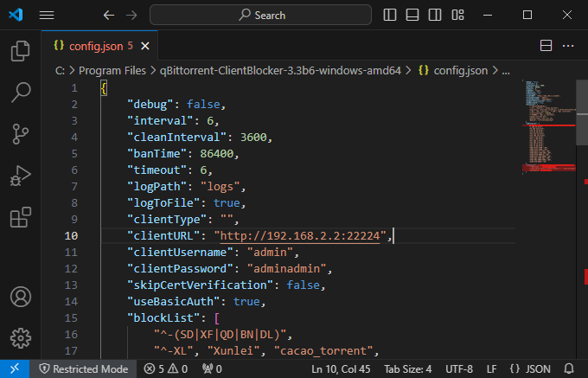Go back with the left arrow

109,15
